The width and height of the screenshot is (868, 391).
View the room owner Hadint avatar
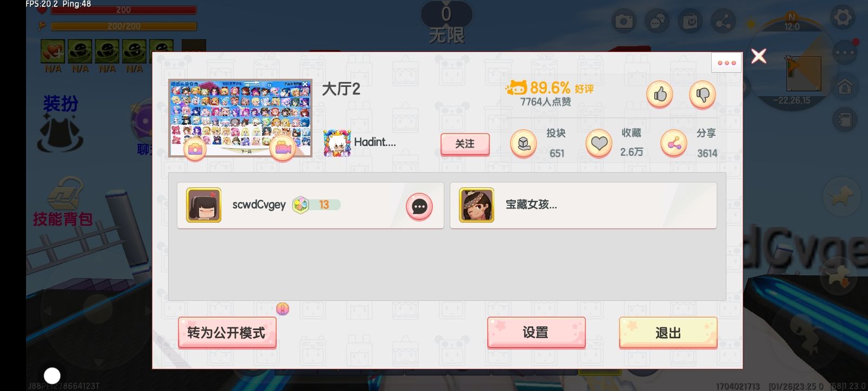click(x=337, y=143)
